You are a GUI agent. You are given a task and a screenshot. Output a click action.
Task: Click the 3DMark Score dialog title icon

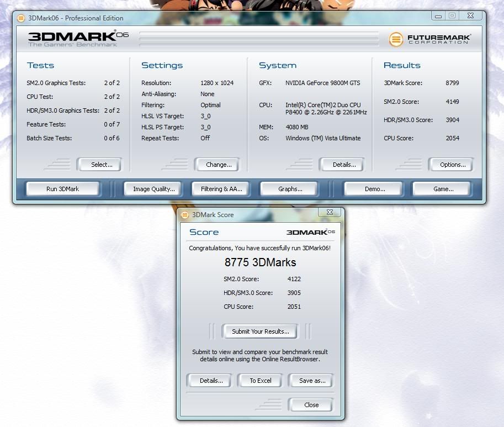point(185,215)
